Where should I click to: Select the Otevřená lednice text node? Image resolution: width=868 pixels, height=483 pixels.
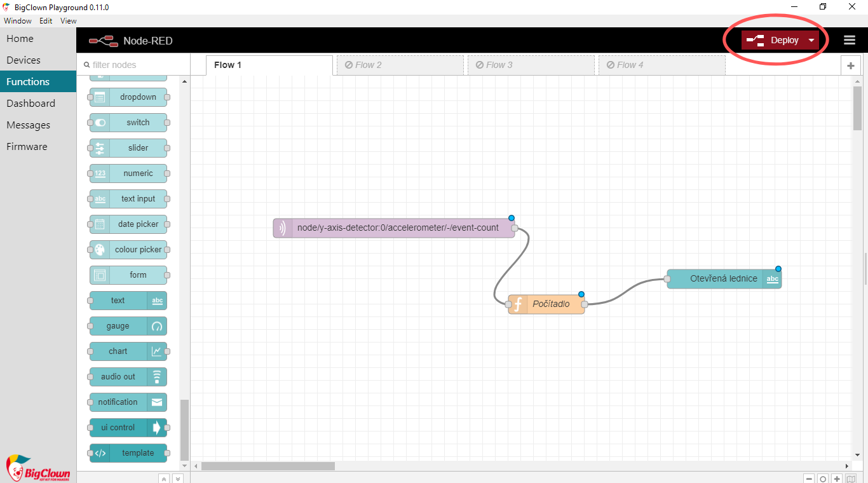[724, 279]
